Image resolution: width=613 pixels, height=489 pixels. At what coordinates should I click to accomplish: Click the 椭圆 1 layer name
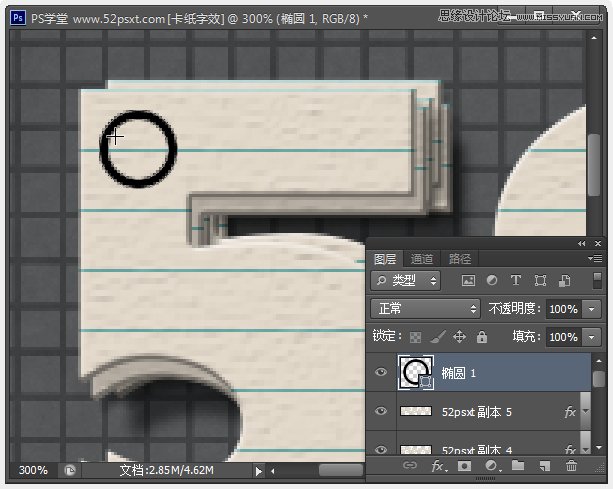click(459, 373)
